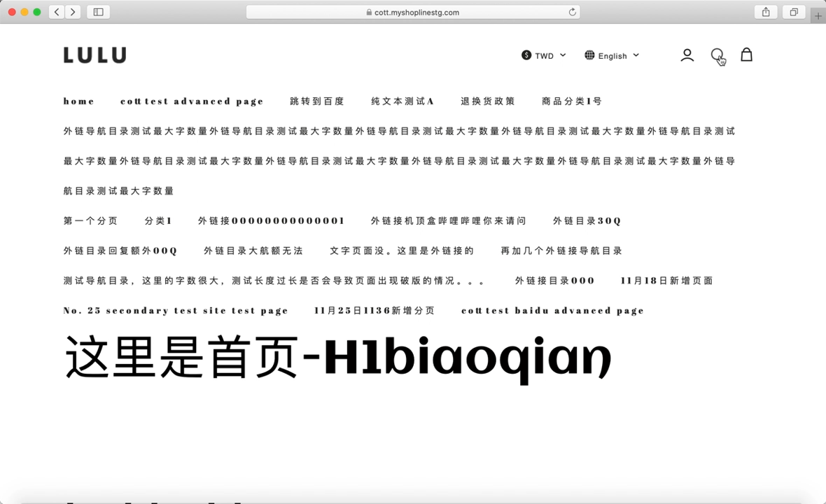The image size is (826, 504).
Task: Click the cott.myshoplinestg.com address bar
Action: (x=413, y=12)
